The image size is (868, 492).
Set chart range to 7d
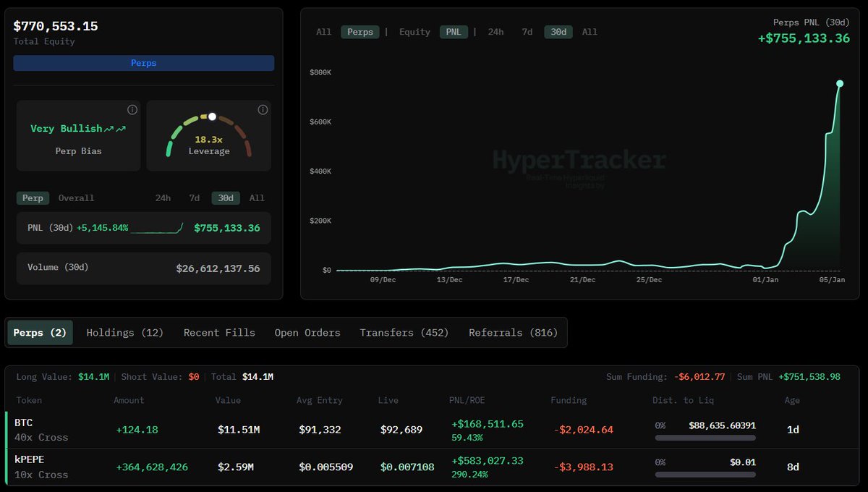[527, 32]
